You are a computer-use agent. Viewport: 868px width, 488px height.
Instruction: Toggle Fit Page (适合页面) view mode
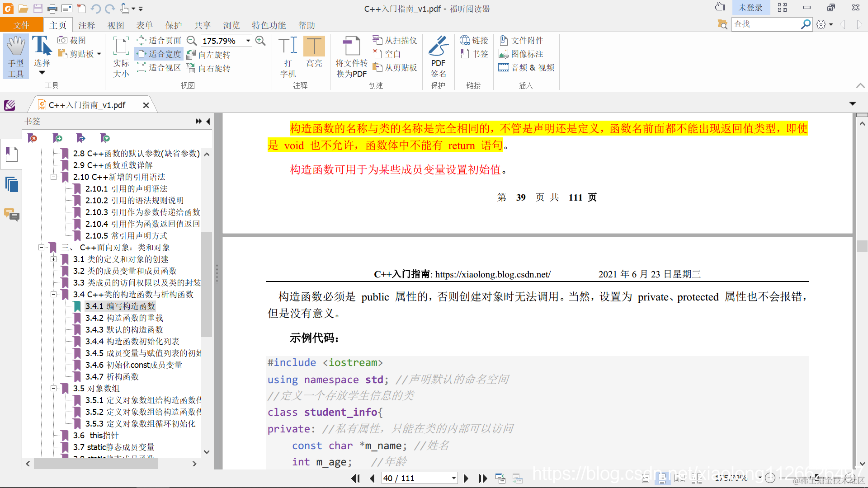pyautogui.click(x=160, y=41)
